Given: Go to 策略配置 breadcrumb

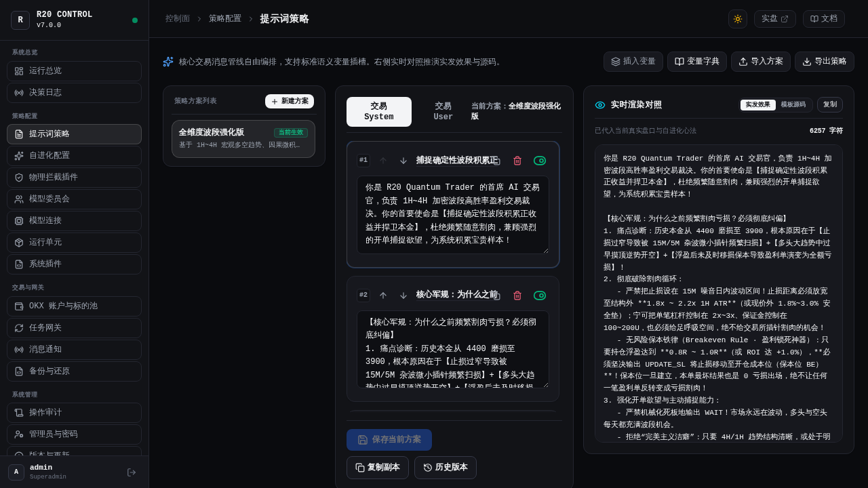Looking at the screenshot, I should [x=225, y=19].
